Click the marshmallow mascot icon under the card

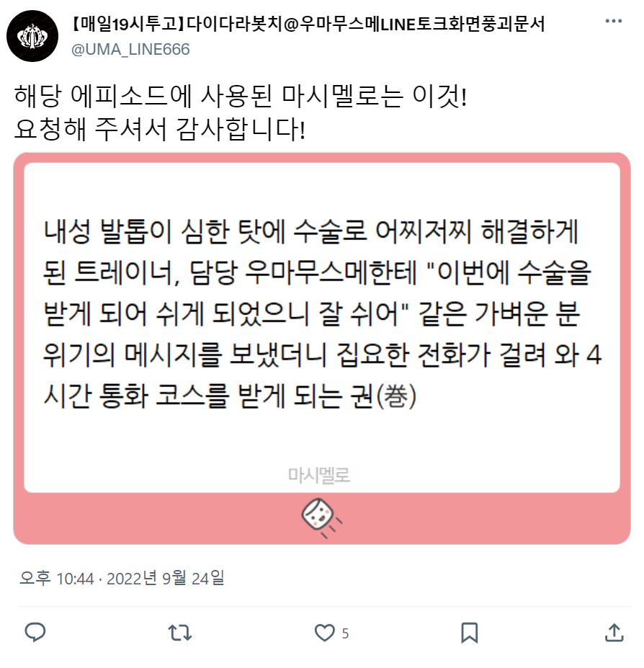coord(321,517)
